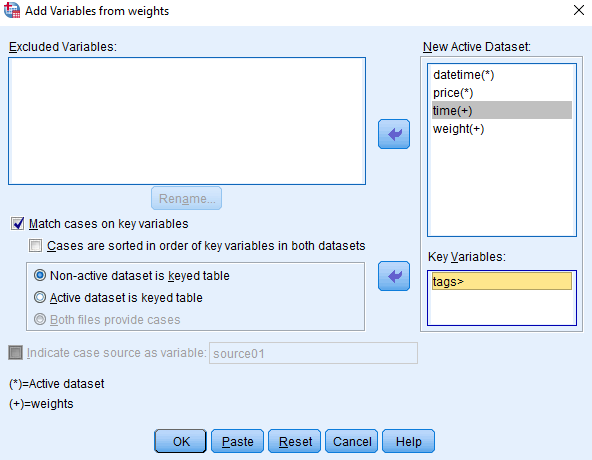Toggle Match cases on key variables checkbox

pyautogui.click(x=17, y=224)
